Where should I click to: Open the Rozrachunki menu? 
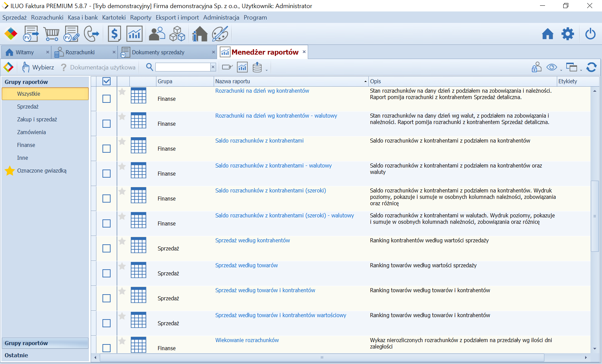[x=47, y=18]
